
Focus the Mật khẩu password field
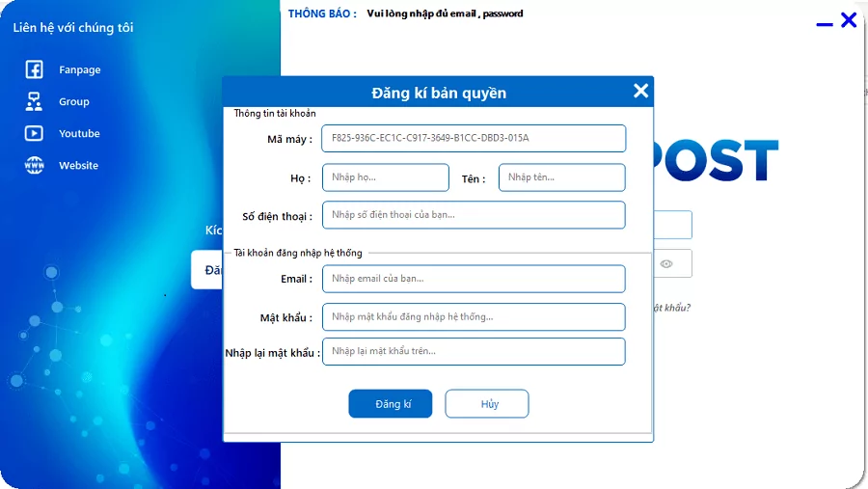tap(473, 316)
